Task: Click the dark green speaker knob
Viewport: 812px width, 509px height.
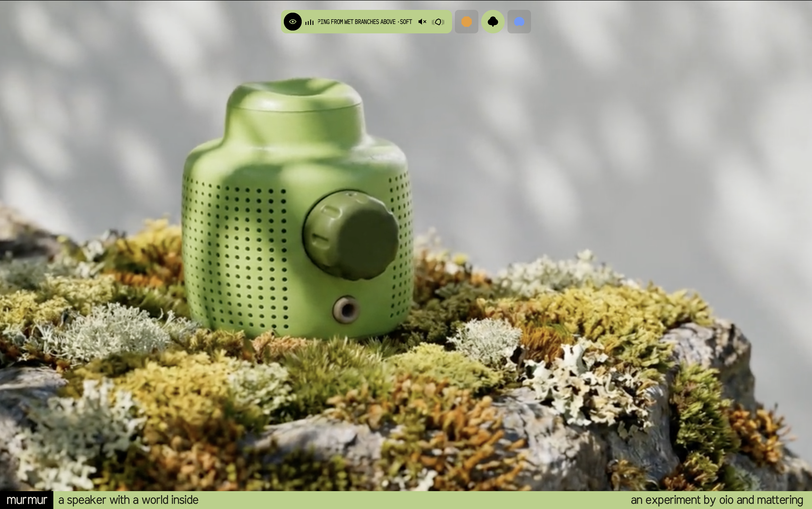Action: click(350, 235)
